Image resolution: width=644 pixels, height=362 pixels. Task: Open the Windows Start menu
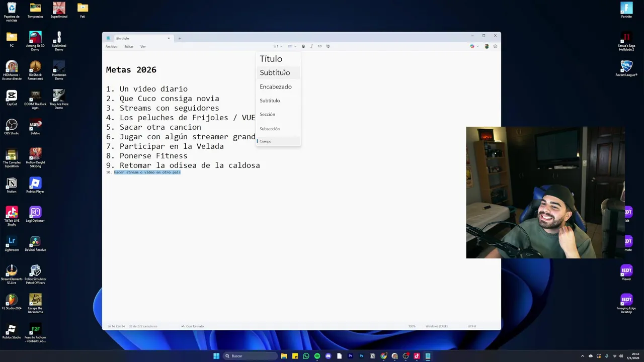pos(216,356)
